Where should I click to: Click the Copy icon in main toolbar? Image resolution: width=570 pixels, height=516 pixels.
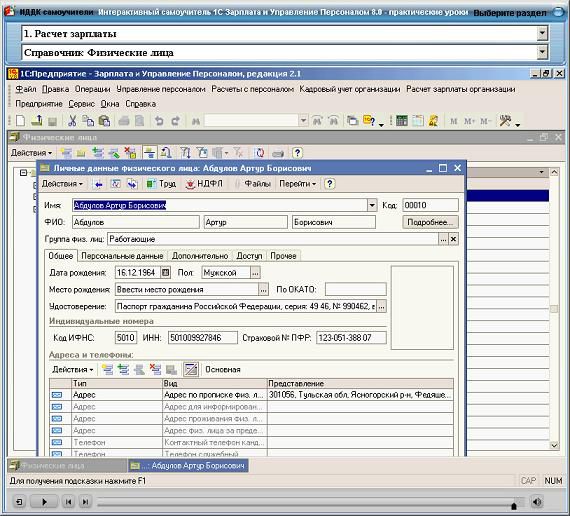(x=88, y=120)
